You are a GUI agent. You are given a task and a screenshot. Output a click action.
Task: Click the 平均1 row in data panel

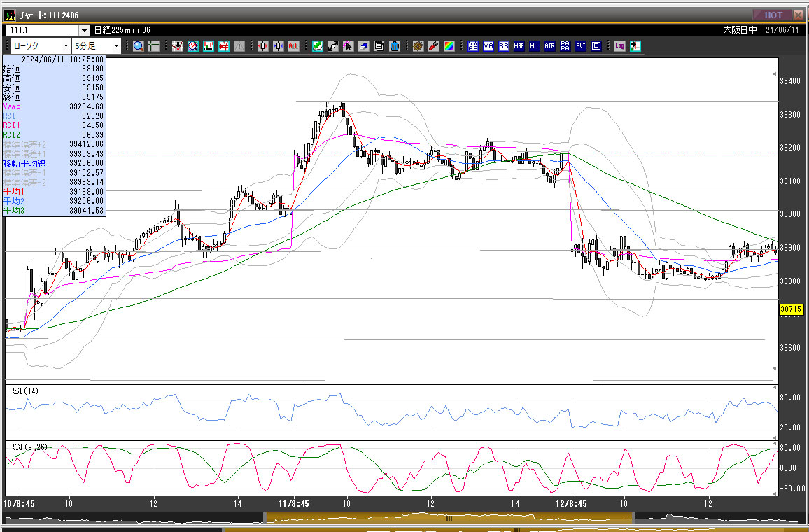coord(54,191)
